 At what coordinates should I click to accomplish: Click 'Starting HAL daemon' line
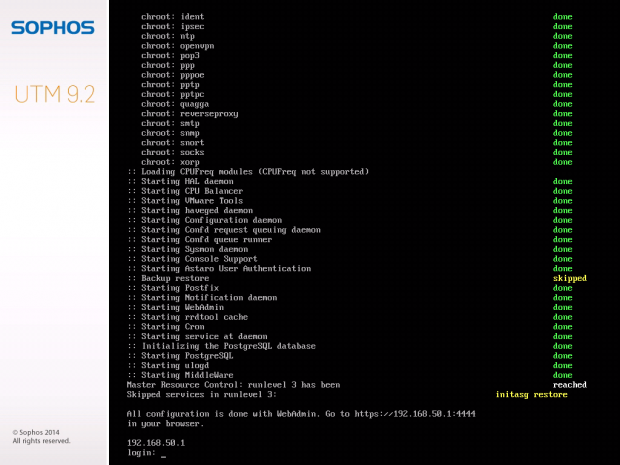click(180, 181)
